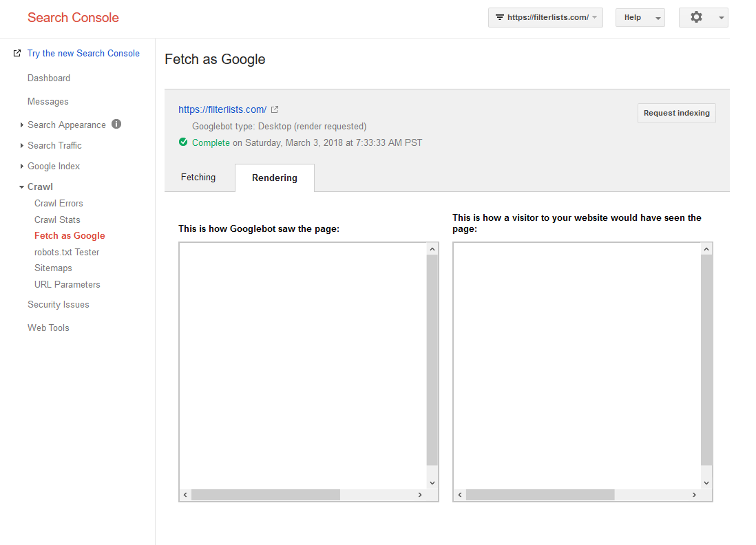Click the Request indexing button
The height and width of the screenshot is (545, 756).
(676, 113)
